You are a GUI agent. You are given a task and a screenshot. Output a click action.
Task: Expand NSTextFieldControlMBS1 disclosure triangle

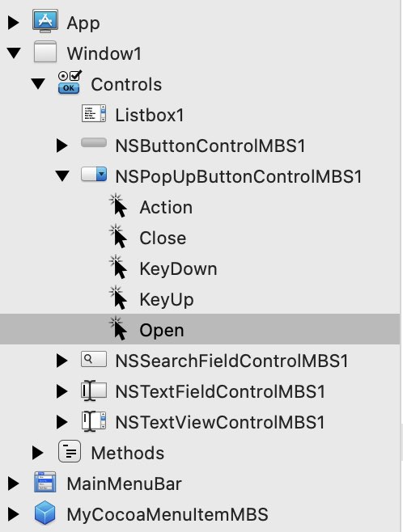click(x=62, y=391)
